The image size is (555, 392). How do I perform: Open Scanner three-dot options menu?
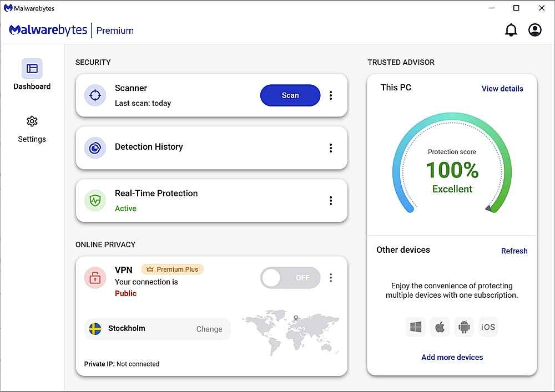point(331,95)
